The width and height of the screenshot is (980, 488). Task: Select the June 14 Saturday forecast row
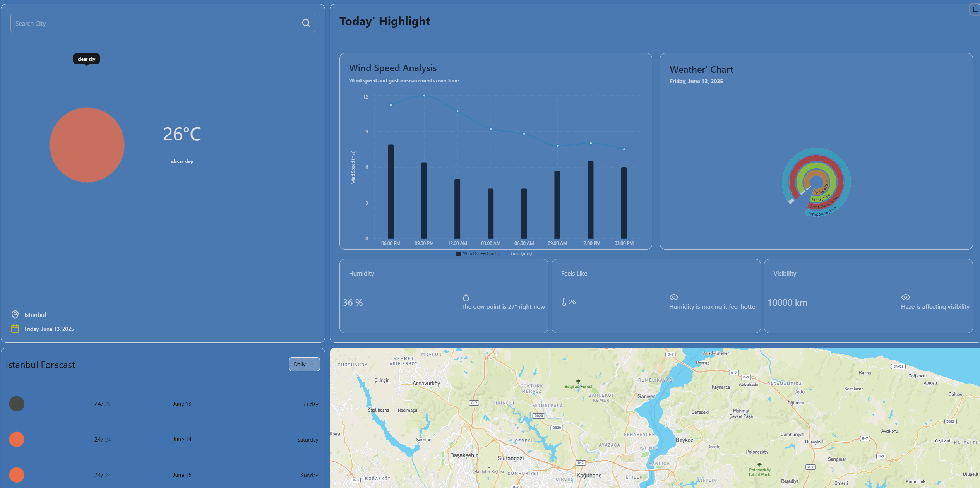pyautogui.click(x=163, y=440)
